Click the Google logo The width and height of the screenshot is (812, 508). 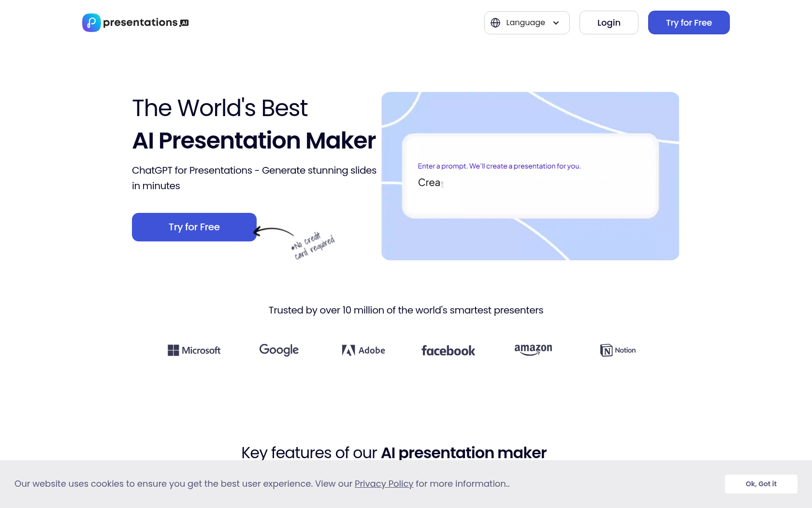tap(279, 350)
